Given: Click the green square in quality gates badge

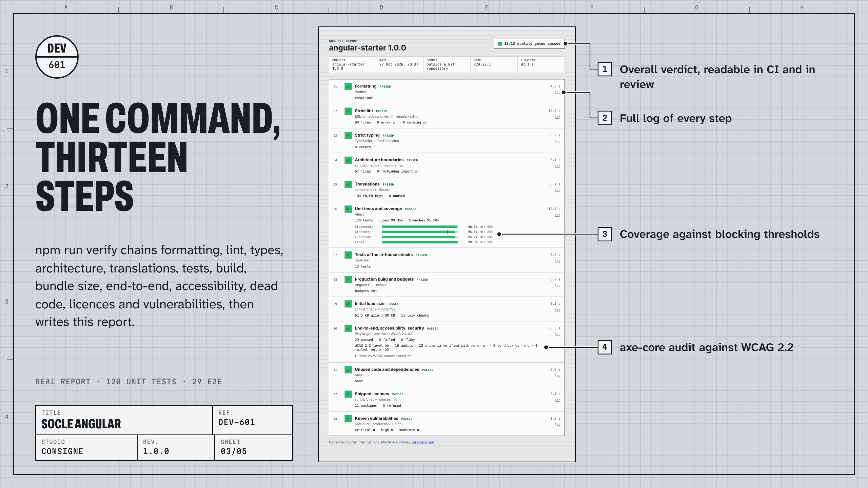Looking at the screenshot, I should click(x=500, y=44).
